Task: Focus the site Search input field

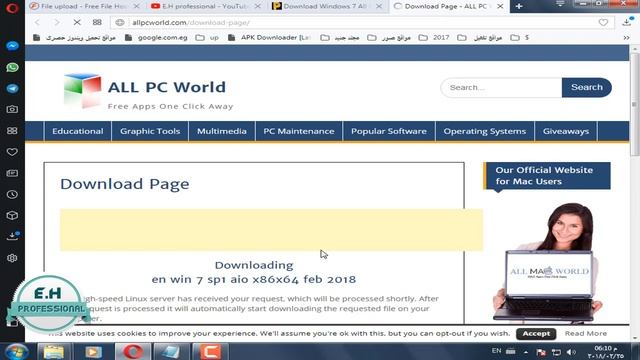Action: [502, 87]
